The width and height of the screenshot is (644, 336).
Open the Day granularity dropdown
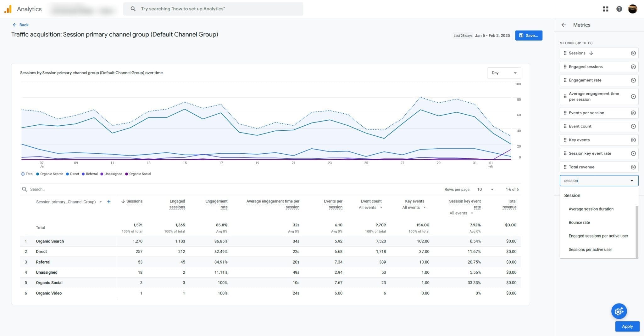click(x=503, y=73)
